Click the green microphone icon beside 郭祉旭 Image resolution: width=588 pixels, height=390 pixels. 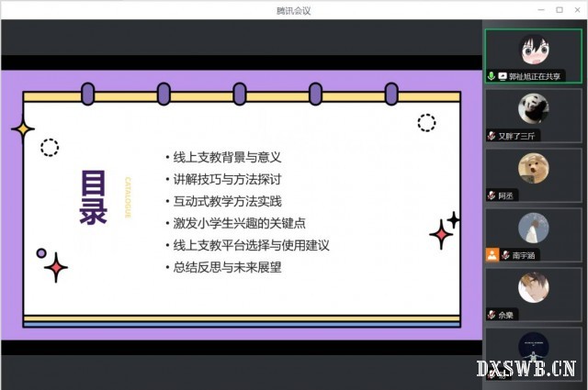pos(492,76)
